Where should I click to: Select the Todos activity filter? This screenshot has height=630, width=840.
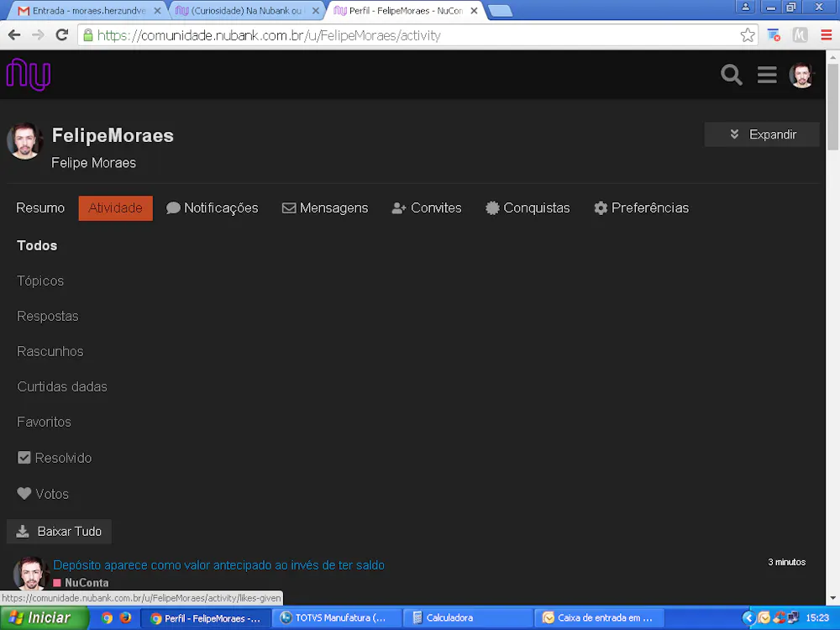pos(37,245)
